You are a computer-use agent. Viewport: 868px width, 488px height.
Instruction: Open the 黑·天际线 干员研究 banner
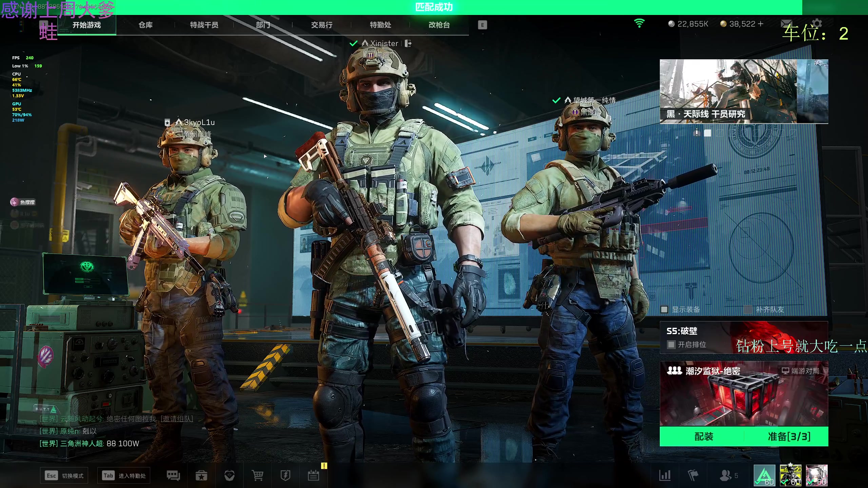click(x=744, y=91)
